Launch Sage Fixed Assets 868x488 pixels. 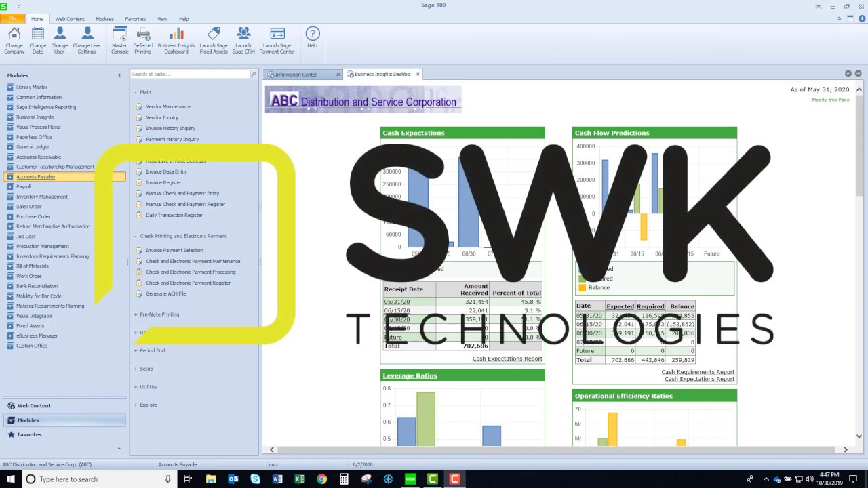pos(214,41)
